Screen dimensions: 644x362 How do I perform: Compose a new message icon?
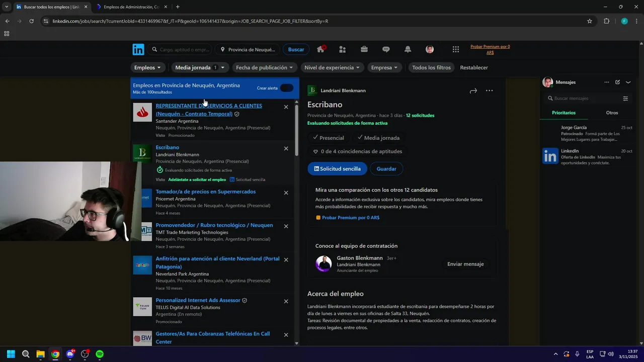point(617,82)
